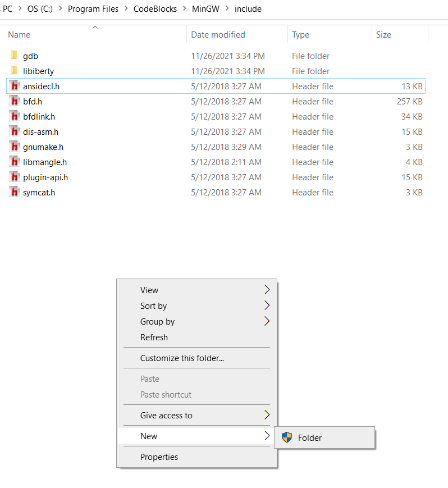
Task: Click Header file type of symcat.h
Action: click(x=312, y=193)
